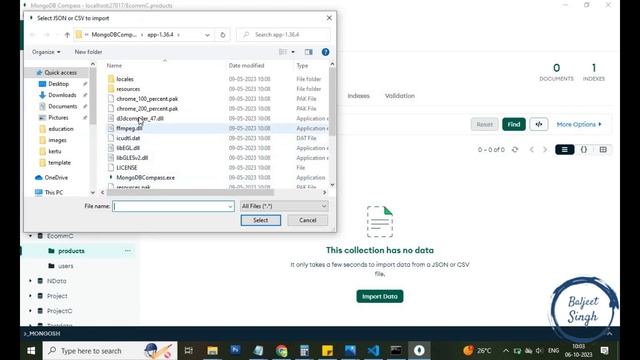The image size is (640, 360).
Task: Select chrome_200_percent.pak file
Action: click(x=147, y=109)
